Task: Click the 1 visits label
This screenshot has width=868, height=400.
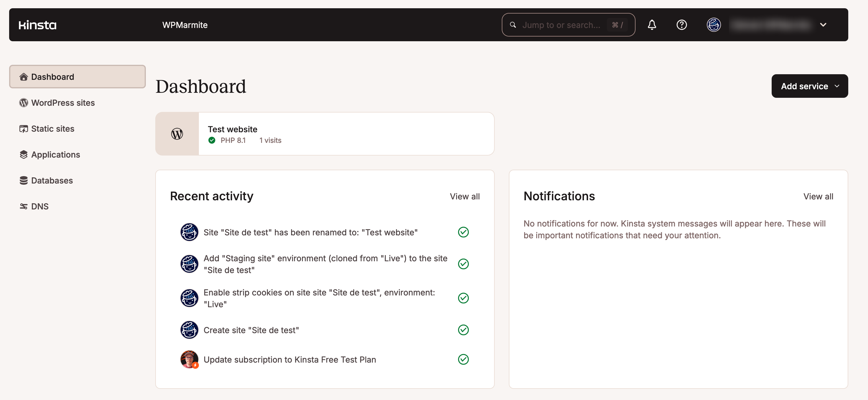Action: 270,141
